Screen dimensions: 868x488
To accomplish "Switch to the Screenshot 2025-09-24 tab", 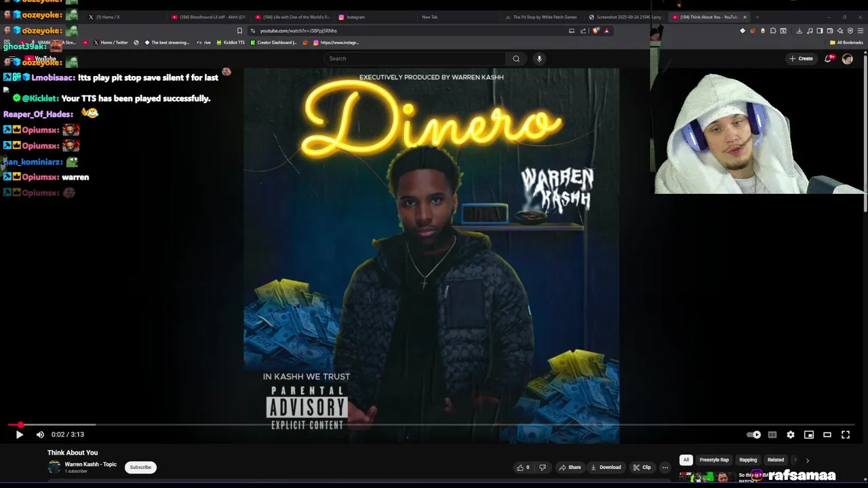I will pos(625,17).
